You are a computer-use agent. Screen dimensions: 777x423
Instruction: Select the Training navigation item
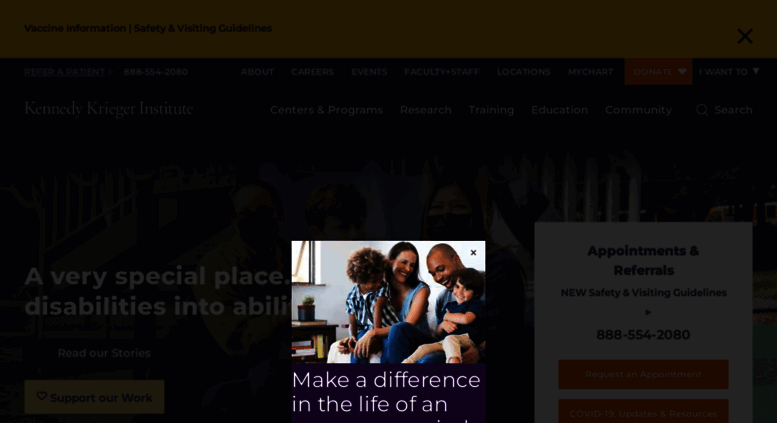tap(491, 110)
